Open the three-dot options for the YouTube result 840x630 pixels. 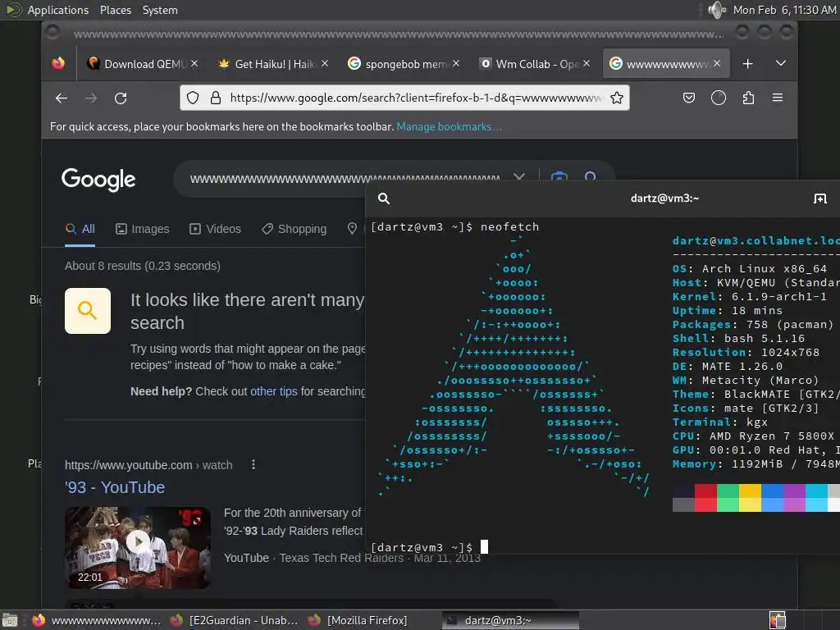[253, 465]
